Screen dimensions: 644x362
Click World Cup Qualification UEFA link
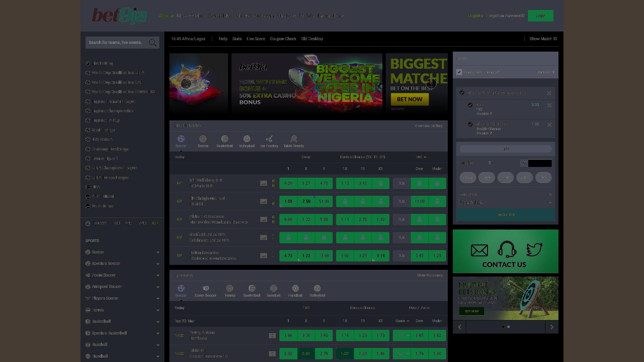tap(118, 73)
